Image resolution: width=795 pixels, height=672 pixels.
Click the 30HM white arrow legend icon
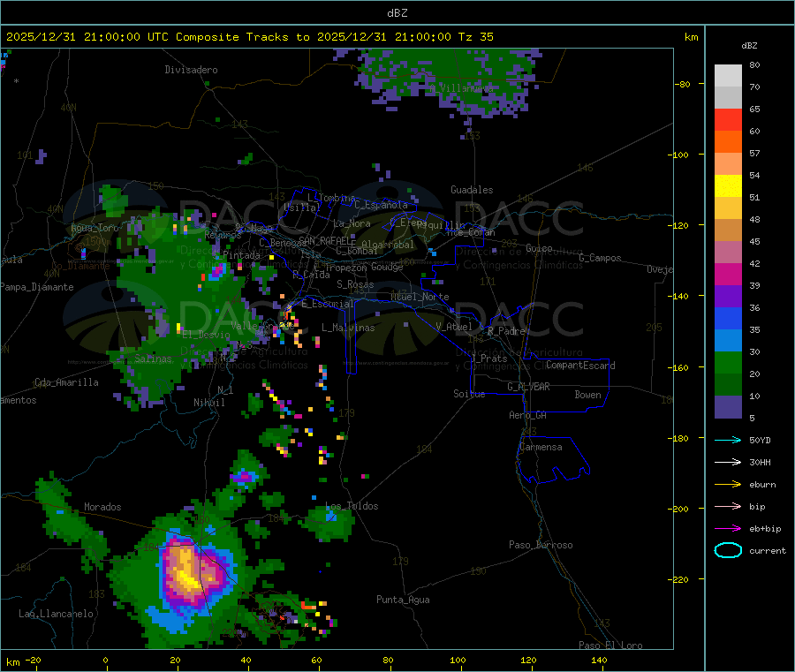[728, 462]
